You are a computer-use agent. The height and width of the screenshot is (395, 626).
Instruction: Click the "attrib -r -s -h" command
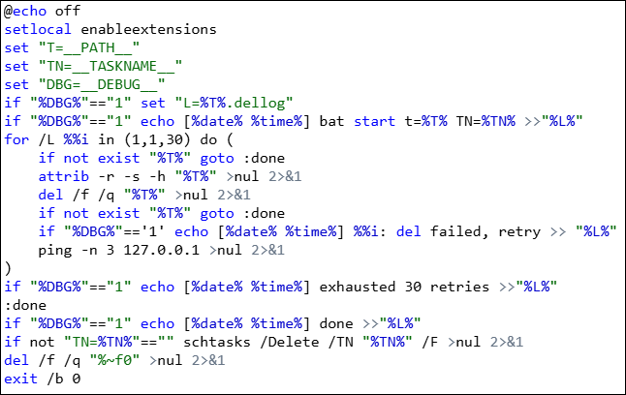tap(102, 177)
